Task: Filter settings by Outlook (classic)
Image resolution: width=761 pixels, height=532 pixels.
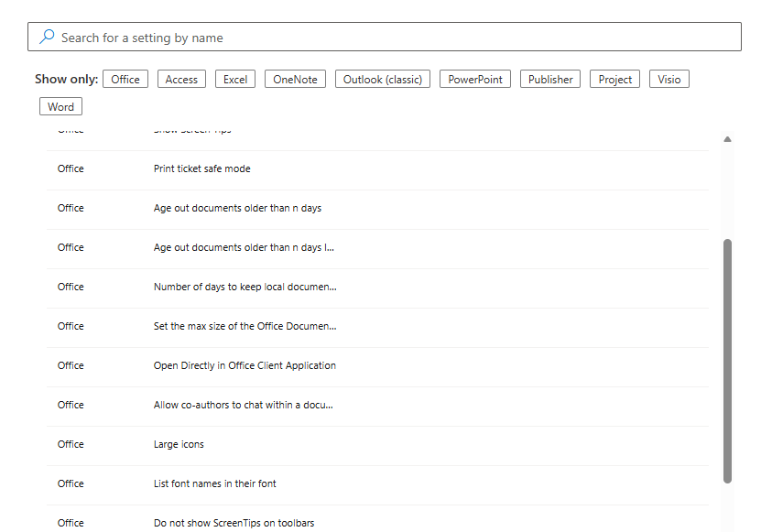Action: tap(383, 79)
